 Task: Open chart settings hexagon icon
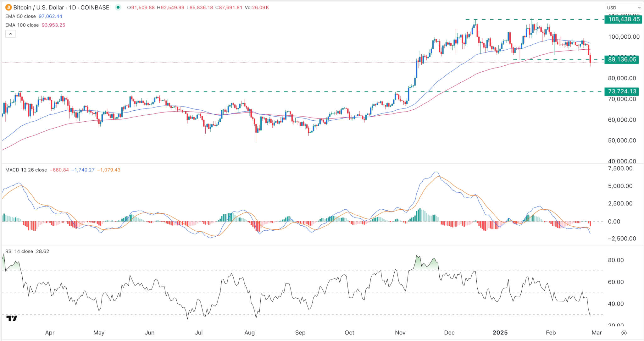click(x=624, y=333)
